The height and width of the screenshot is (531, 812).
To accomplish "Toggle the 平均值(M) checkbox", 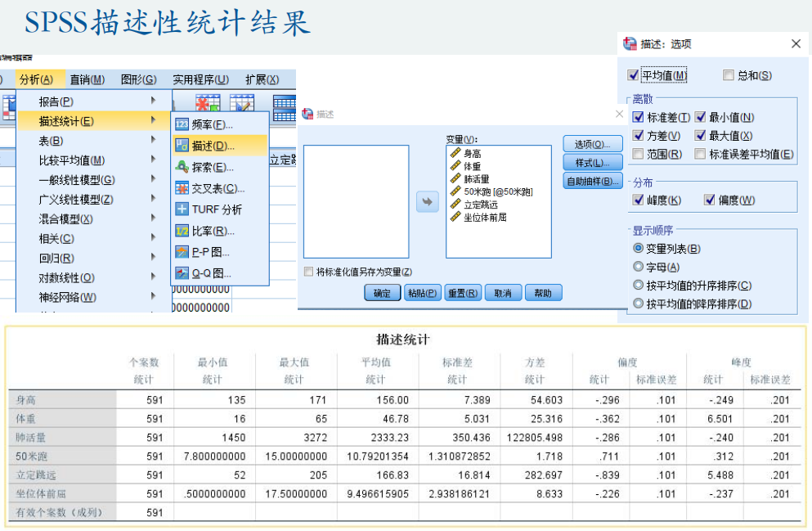I will coord(633,75).
